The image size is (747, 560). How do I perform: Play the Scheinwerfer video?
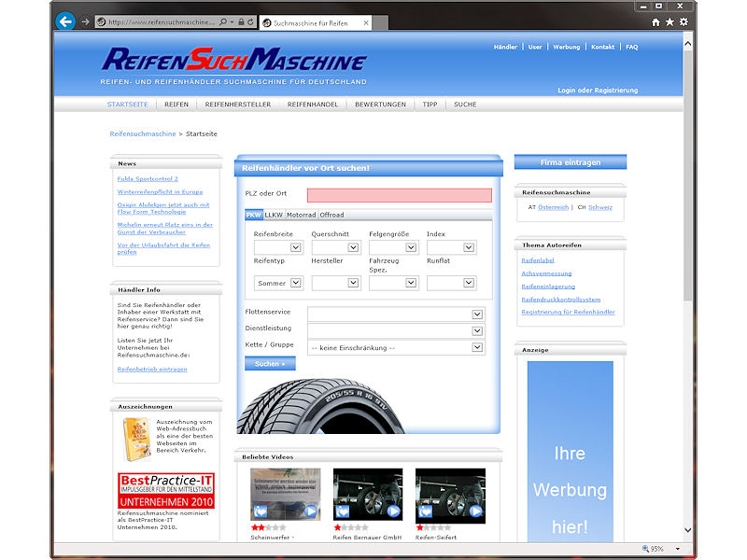(311, 511)
